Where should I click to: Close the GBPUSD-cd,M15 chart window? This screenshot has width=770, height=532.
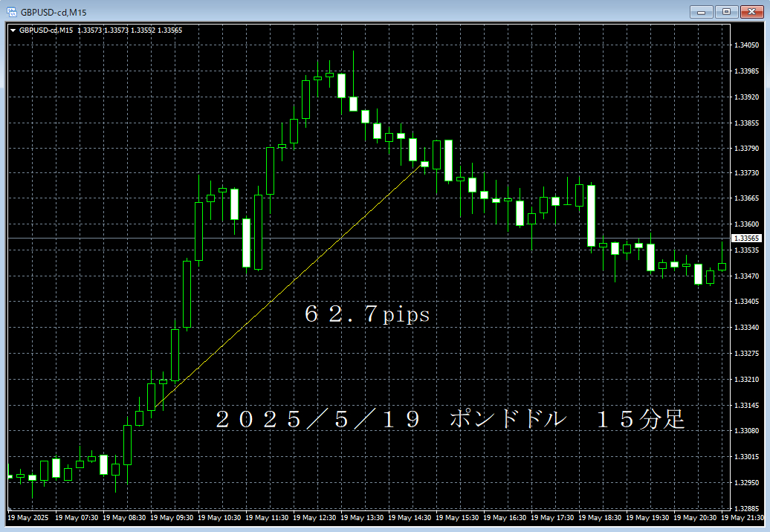pos(751,12)
